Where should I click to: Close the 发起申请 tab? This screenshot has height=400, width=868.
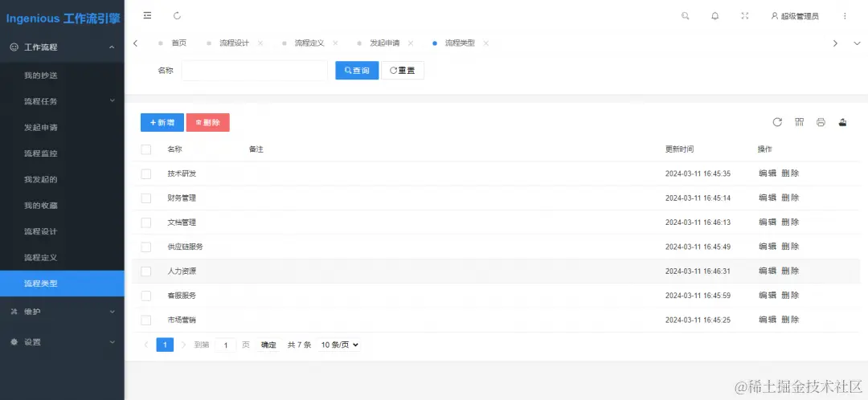(411, 43)
